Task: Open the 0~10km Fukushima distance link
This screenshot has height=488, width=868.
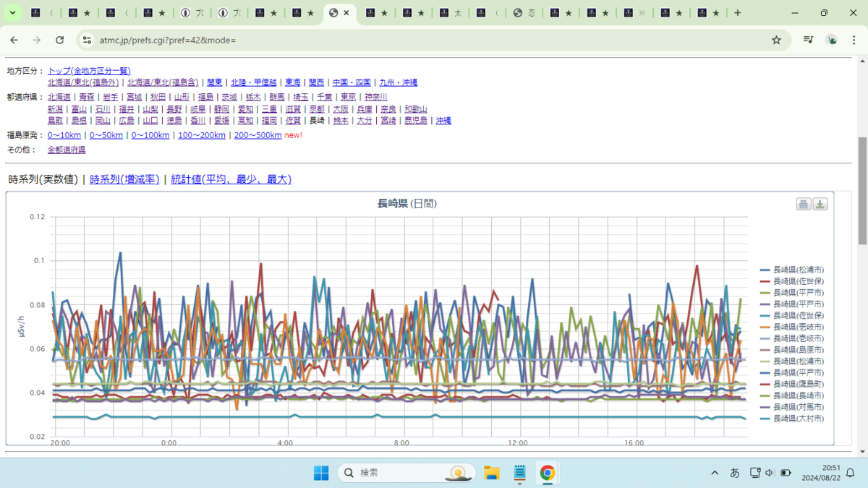Action: coord(64,135)
